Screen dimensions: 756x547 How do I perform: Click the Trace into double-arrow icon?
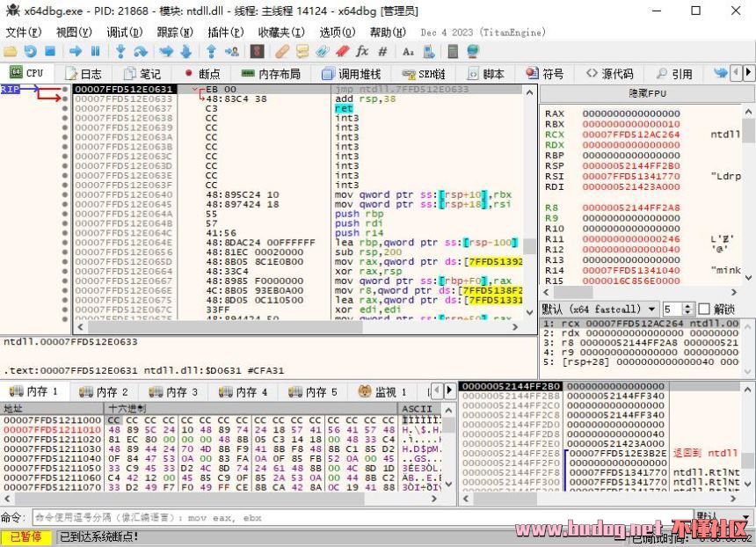pos(166,52)
